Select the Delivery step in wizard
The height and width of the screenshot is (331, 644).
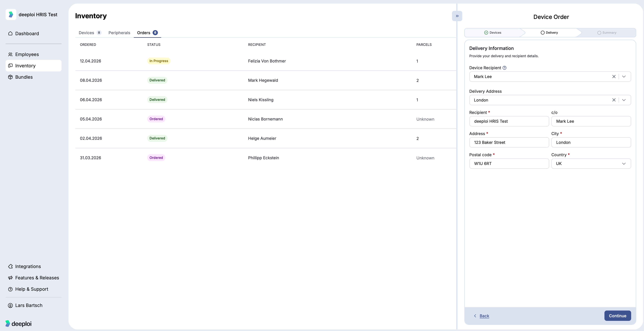(549, 33)
